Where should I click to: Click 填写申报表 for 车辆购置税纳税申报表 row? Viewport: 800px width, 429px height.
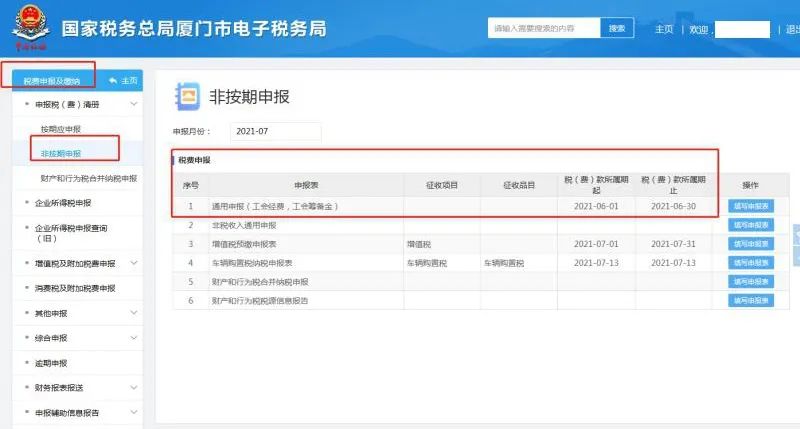(751, 263)
